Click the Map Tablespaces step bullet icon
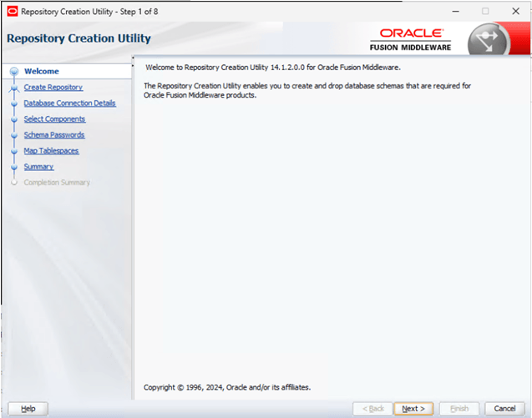This screenshot has width=532, height=418. (14, 152)
